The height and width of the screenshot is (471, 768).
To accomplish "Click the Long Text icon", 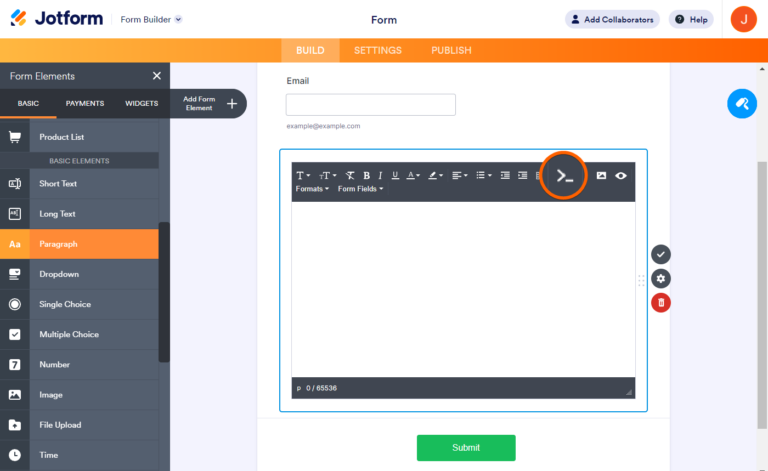I will (x=15, y=214).
